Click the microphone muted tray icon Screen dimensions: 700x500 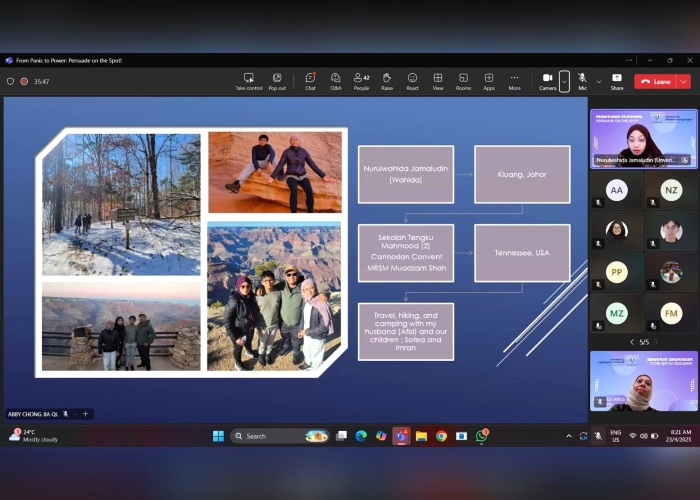coord(598,436)
